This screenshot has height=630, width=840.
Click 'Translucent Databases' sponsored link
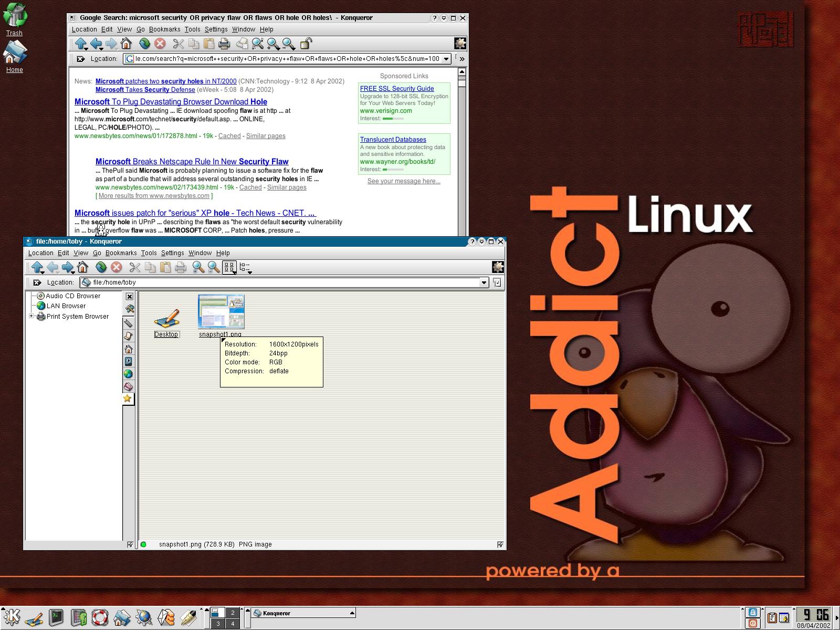pos(393,140)
